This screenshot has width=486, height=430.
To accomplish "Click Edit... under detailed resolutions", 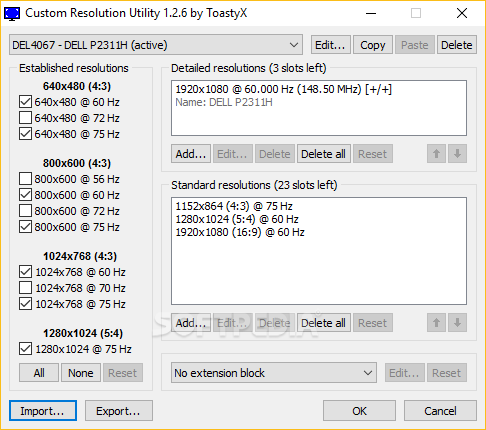I will 233,154.
